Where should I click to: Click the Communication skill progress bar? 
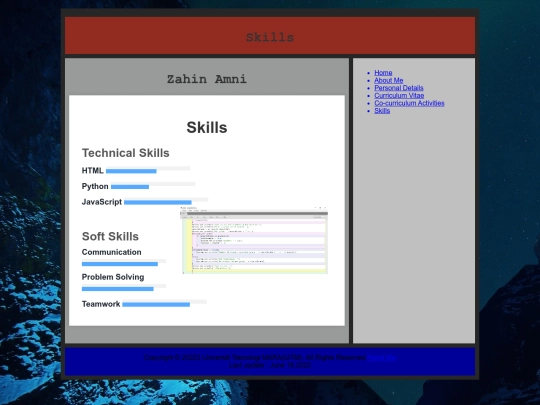124,263
